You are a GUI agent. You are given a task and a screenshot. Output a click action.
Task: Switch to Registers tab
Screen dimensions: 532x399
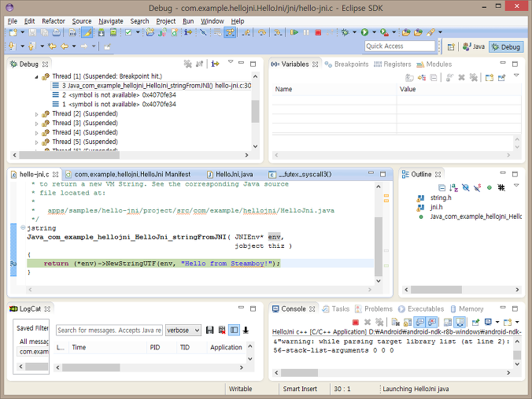(393, 64)
